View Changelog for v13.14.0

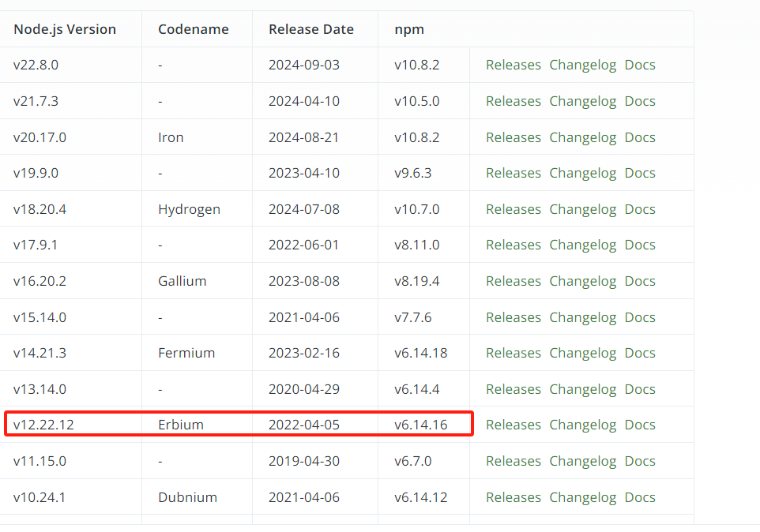(582, 389)
